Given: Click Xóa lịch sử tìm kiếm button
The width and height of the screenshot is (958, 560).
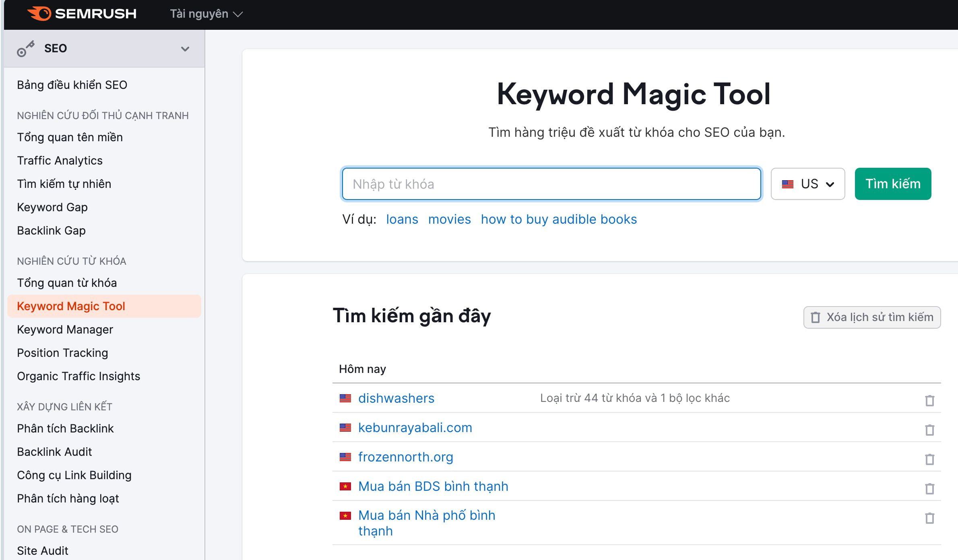Looking at the screenshot, I should click(872, 317).
